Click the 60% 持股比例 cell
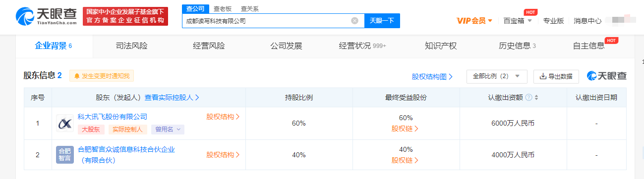The height and width of the screenshot is (179, 644). pos(299,123)
